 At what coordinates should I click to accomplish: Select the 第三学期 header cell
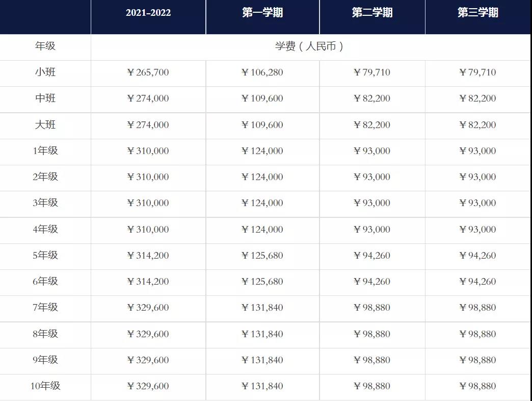coord(477,13)
